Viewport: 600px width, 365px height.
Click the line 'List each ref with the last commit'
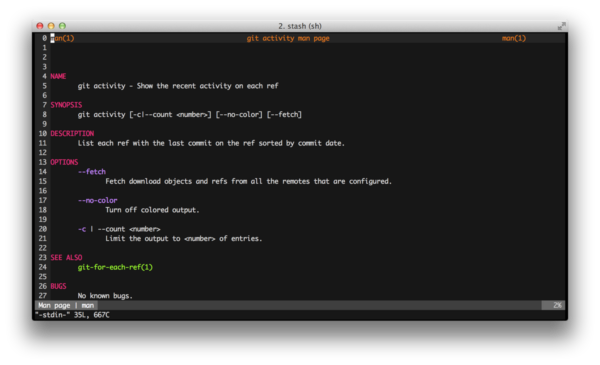(211, 143)
